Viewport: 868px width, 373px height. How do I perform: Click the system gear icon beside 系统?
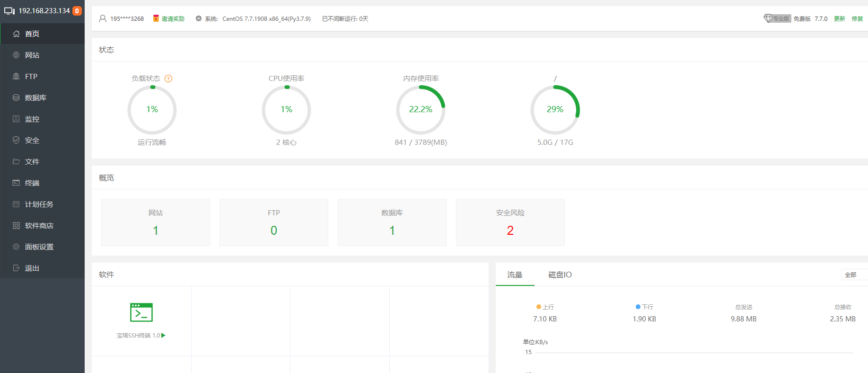tap(199, 18)
